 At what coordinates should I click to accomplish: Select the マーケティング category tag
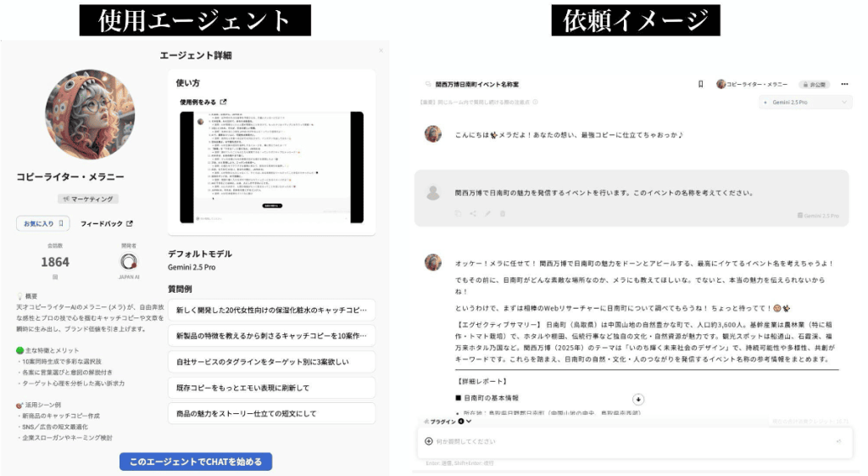[87, 199]
